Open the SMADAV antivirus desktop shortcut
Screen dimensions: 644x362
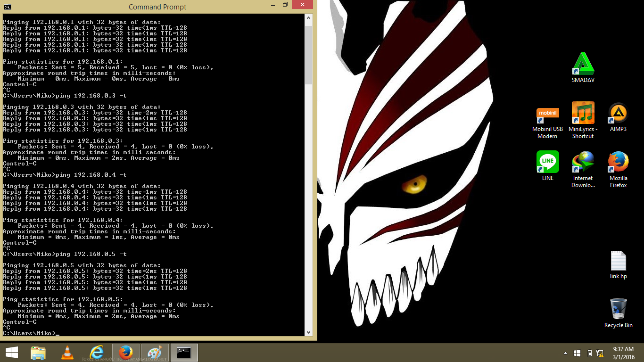pyautogui.click(x=583, y=68)
